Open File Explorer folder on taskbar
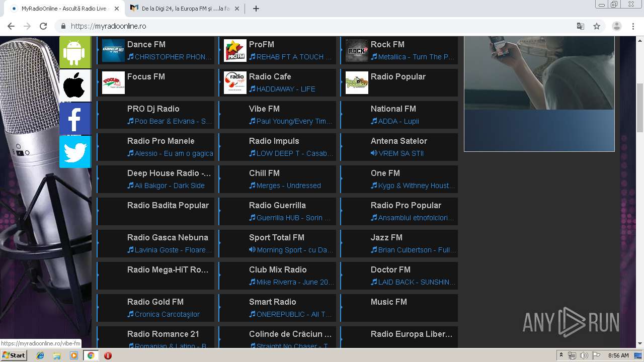Viewport: 644px width, 362px height. point(57,355)
